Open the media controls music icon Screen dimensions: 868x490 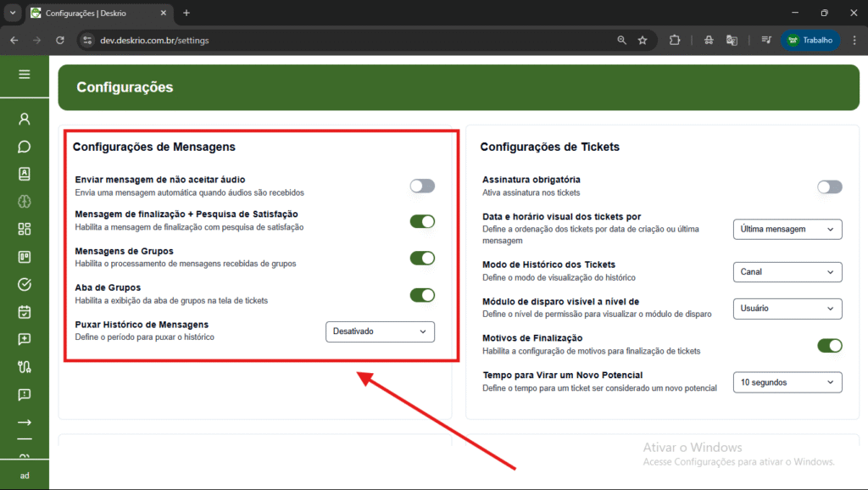click(x=766, y=40)
